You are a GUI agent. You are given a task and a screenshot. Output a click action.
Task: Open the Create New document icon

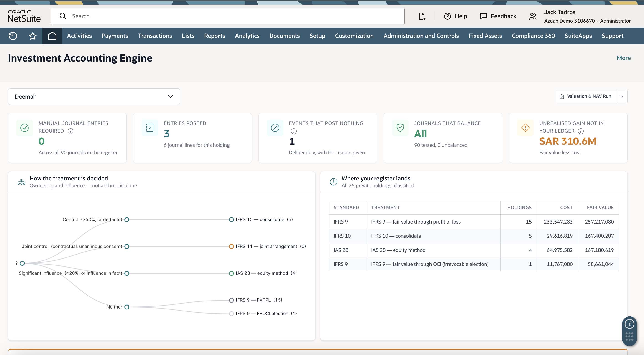[x=422, y=16]
